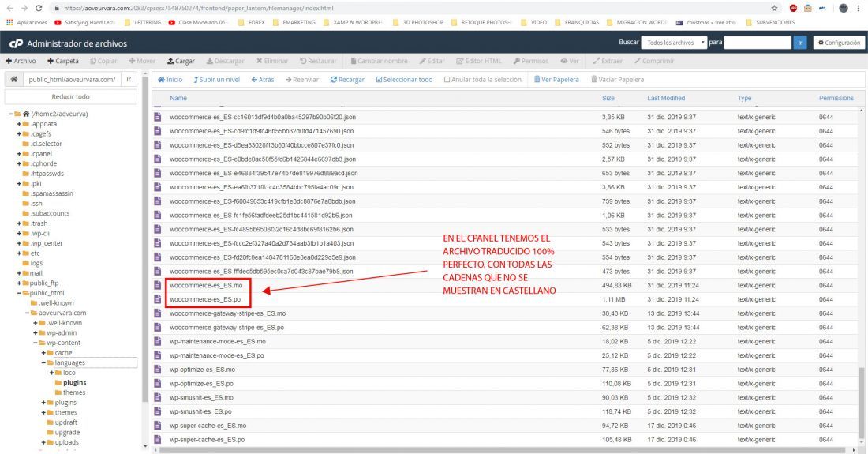This screenshot has height=454, width=868.
Task: Sort files by Name column
Action: (178, 98)
